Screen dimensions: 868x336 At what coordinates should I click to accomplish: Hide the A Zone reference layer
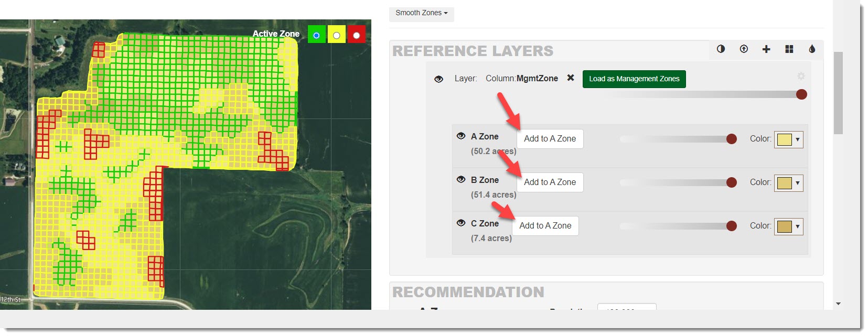461,136
